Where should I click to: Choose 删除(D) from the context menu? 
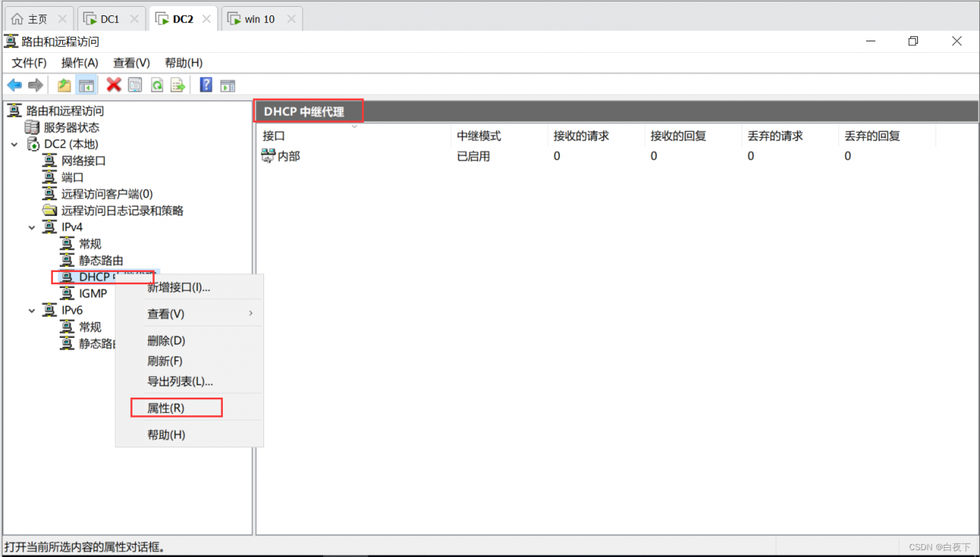click(x=189, y=340)
